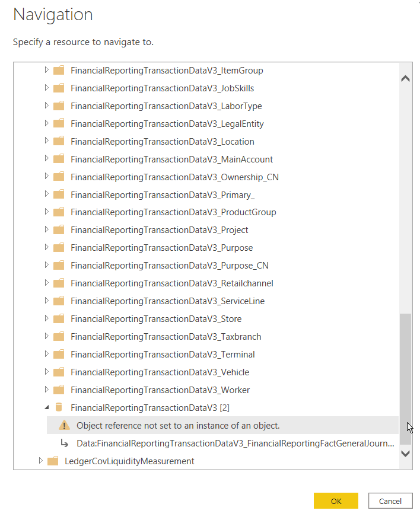Click the folder icon beside FinancialReportingTransactionDataV3_ProductGroup
Viewport: 420px width, 517px height.
point(59,212)
